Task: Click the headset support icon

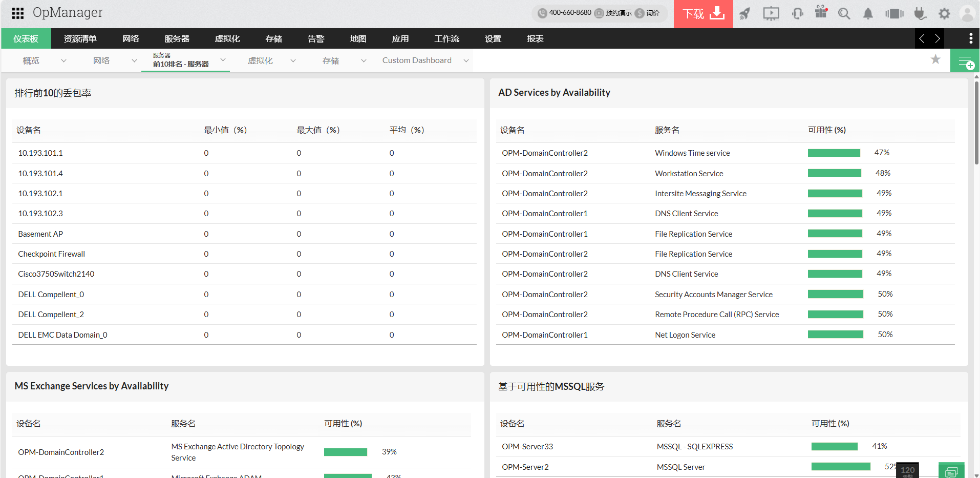Action: [x=797, y=13]
